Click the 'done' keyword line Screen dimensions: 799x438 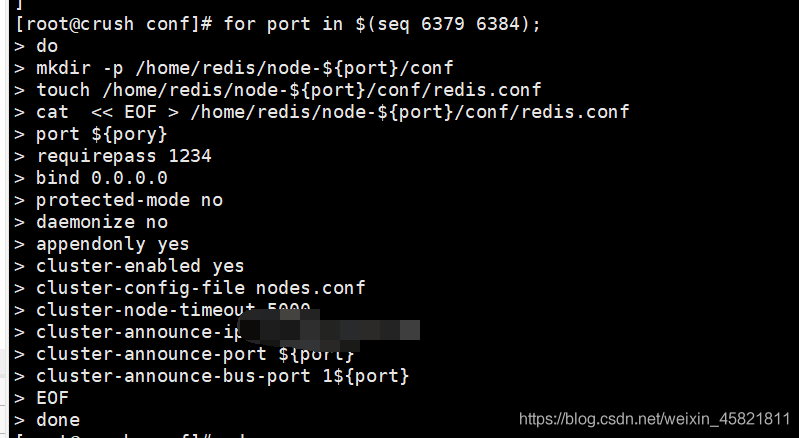coord(58,420)
